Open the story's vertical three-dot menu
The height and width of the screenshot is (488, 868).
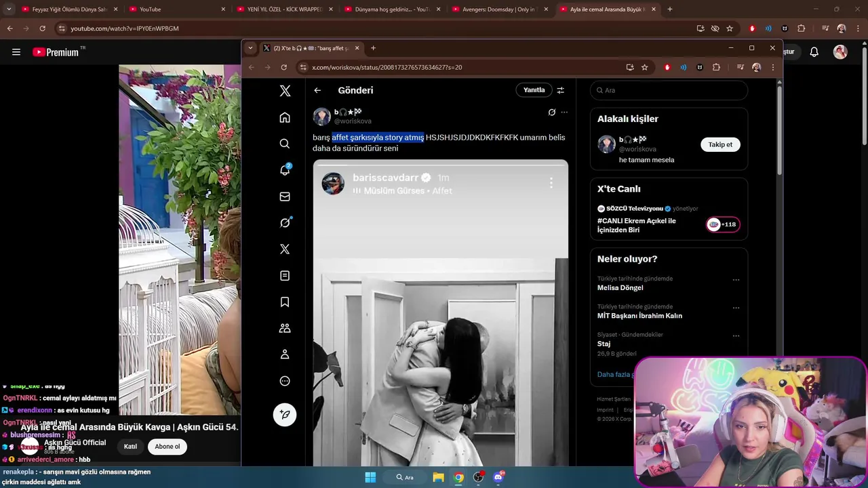pyautogui.click(x=551, y=183)
